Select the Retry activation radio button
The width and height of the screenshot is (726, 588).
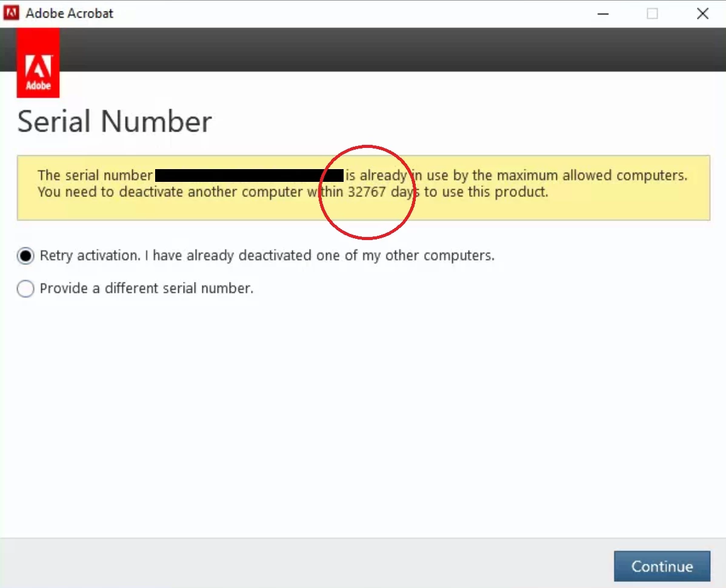[25, 256]
